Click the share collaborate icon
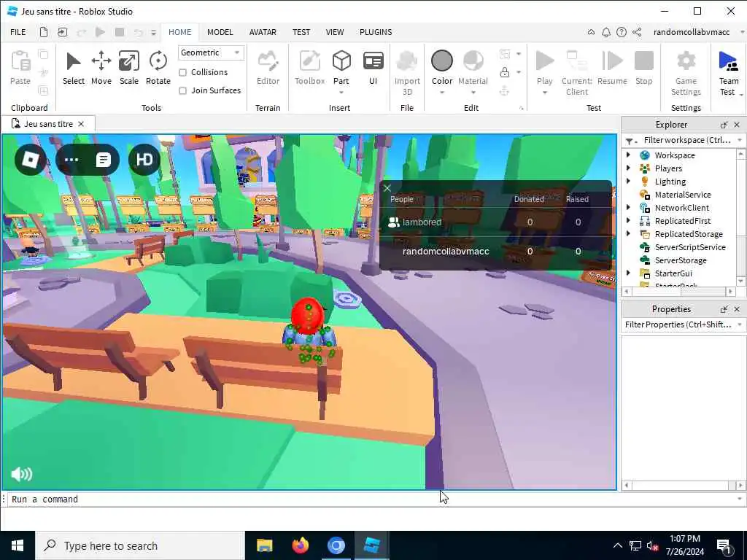 click(x=637, y=32)
